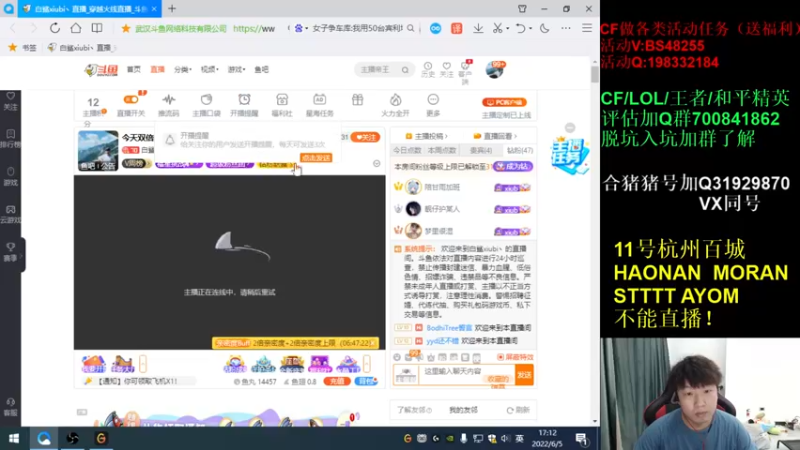The height and width of the screenshot is (450, 800).
Task: Click the 充值 recharge button
Action: (x=336, y=381)
